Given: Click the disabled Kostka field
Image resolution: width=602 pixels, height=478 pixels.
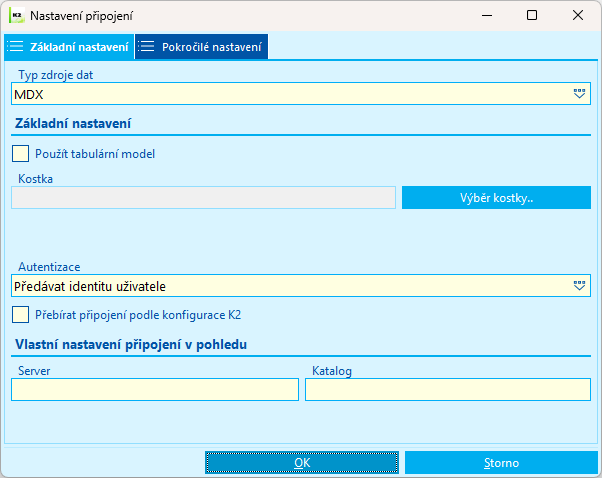Looking at the screenshot, I should tap(203, 197).
